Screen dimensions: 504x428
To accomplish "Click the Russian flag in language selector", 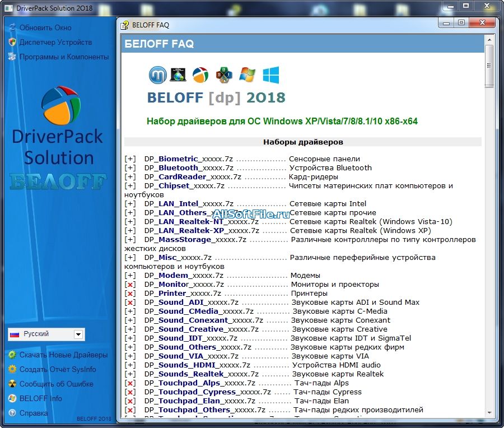I will tap(15, 334).
